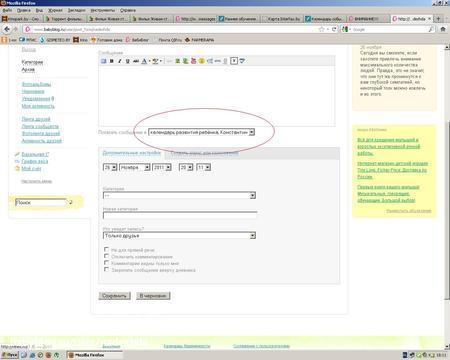Open the browser home page icon
The width and height of the screenshot is (450, 360).
(443, 29)
